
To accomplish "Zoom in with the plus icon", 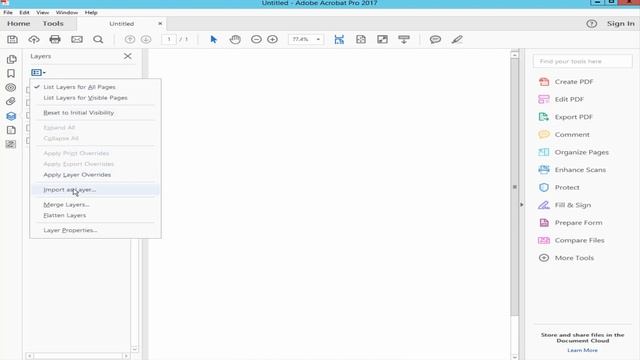I will [272, 39].
